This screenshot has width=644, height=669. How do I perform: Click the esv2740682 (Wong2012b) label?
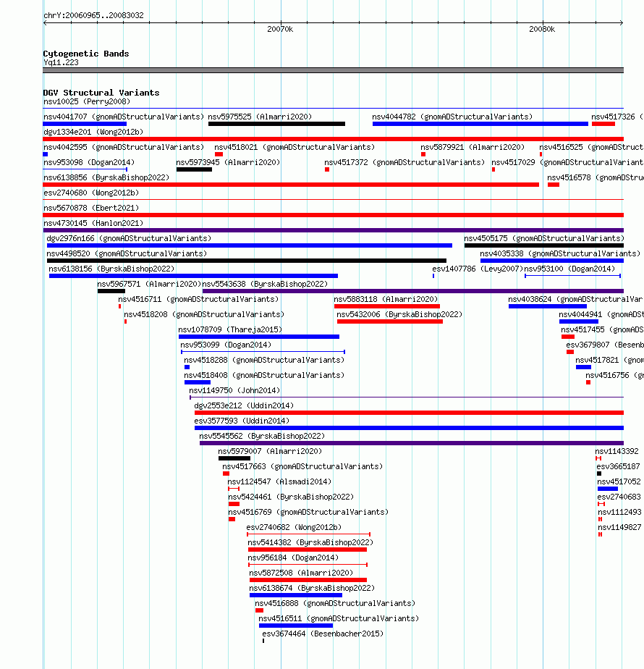click(294, 527)
